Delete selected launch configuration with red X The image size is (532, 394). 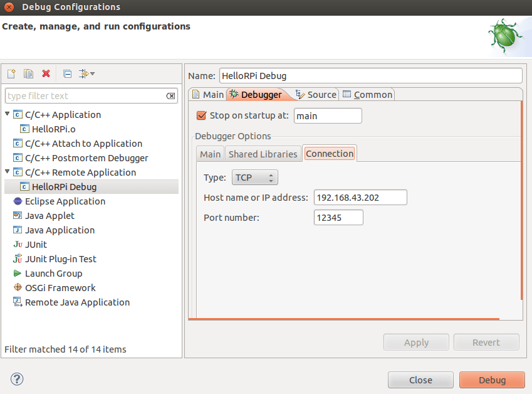pos(46,74)
